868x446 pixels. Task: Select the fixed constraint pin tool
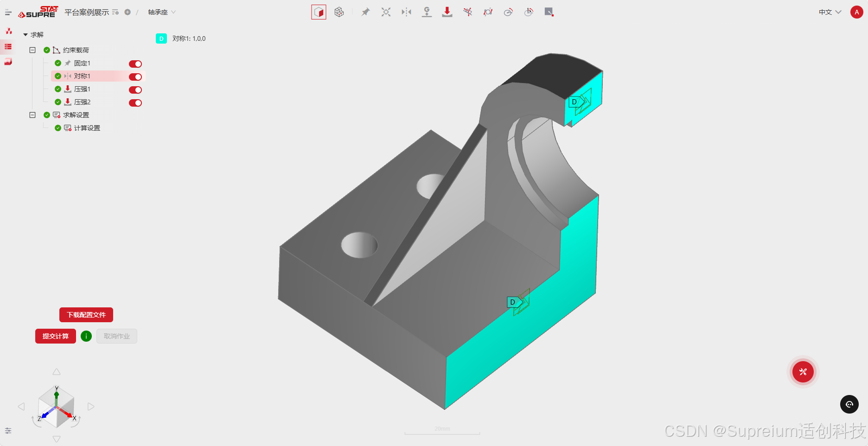coord(366,12)
